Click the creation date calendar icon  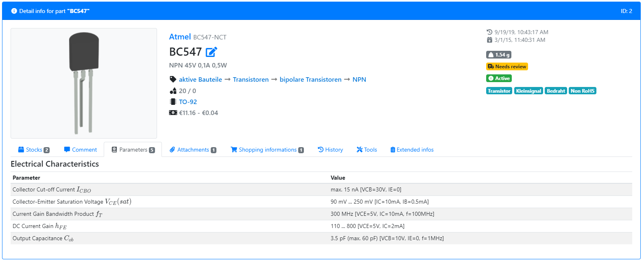click(489, 40)
